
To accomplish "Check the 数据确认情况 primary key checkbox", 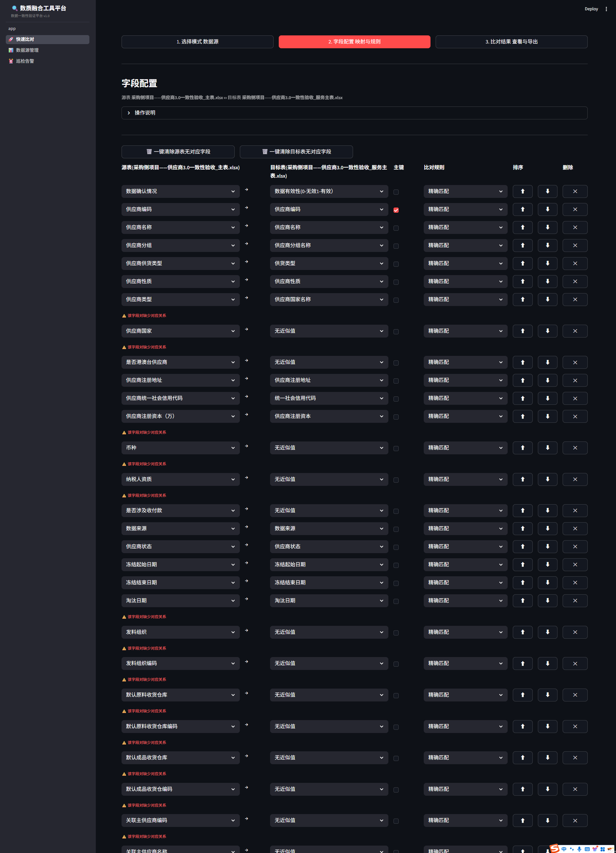I will [x=396, y=192].
